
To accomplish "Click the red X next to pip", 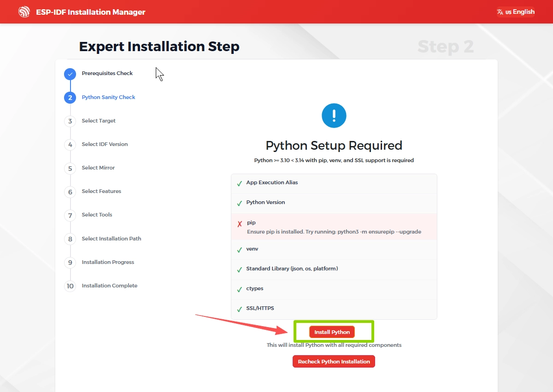I will (x=240, y=224).
